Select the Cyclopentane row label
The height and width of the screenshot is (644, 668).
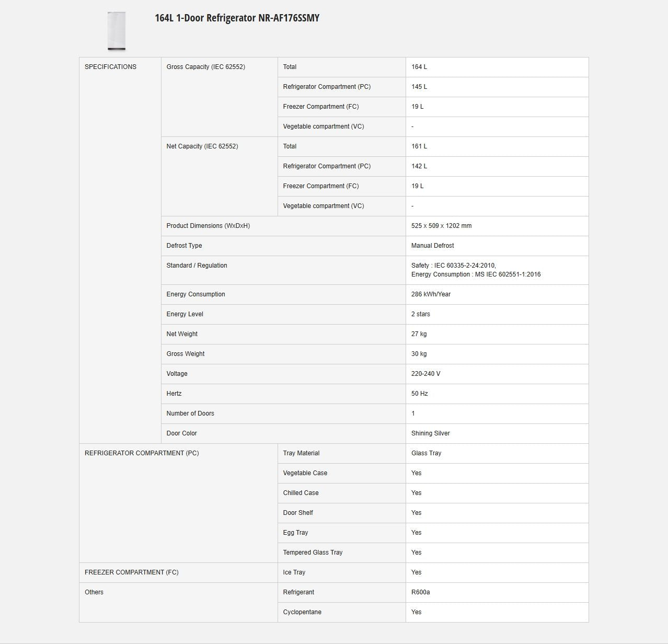point(302,612)
